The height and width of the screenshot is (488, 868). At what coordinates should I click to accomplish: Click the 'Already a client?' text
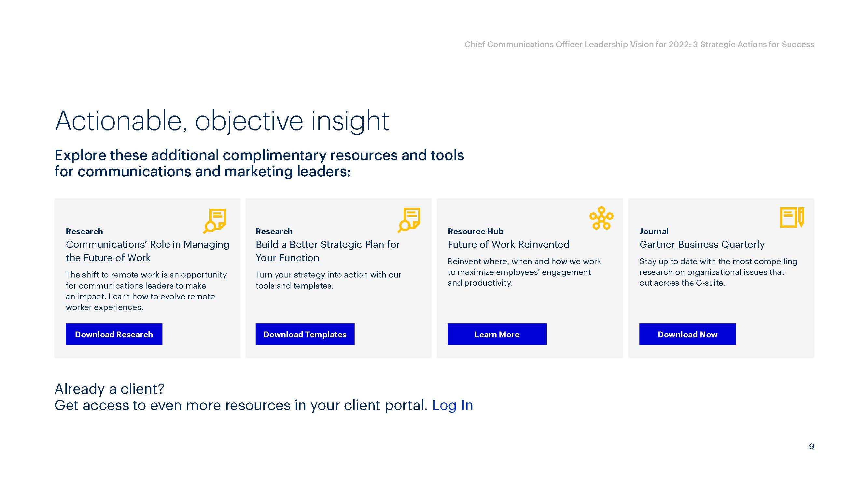click(109, 389)
